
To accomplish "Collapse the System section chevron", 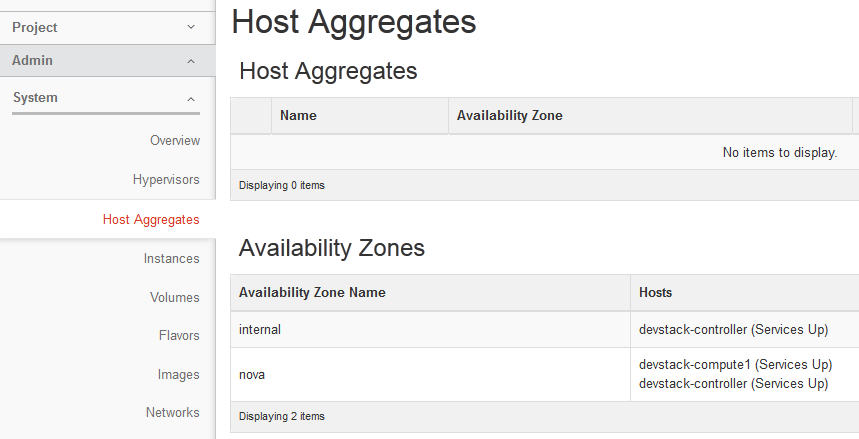I will (x=191, y=98).
